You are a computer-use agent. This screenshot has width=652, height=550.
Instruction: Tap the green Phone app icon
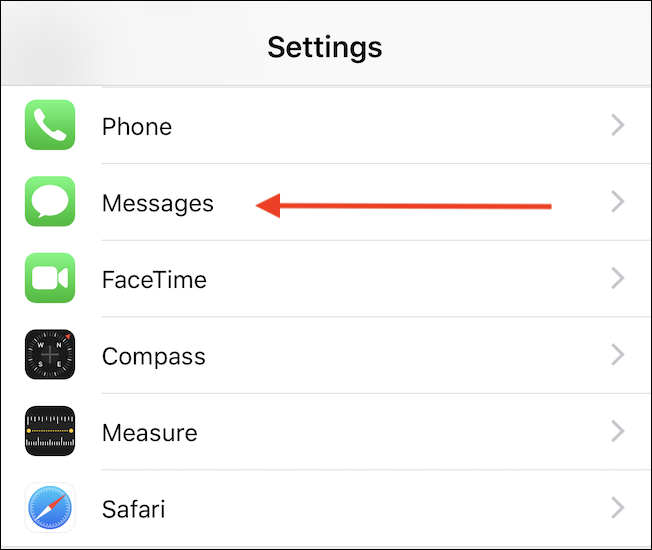[50, 125]
